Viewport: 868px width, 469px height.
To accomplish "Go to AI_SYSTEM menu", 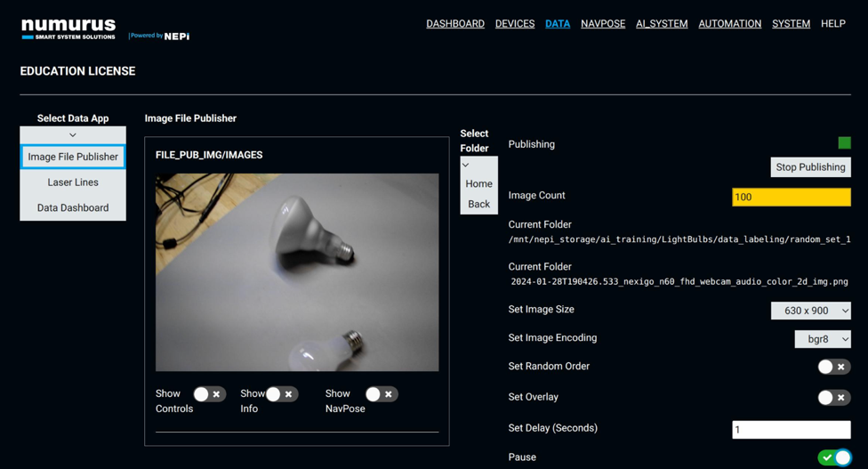I will [x=661, y=24].
